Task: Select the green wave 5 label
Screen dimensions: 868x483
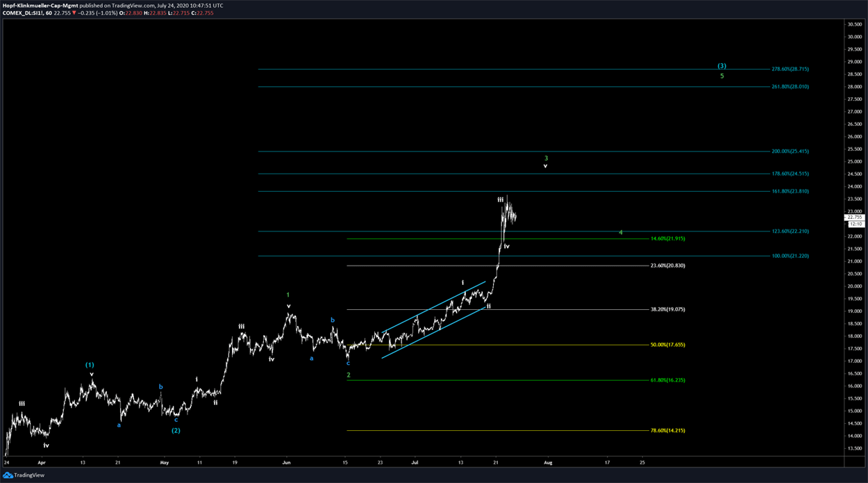Action: click(x=721, y=76)
